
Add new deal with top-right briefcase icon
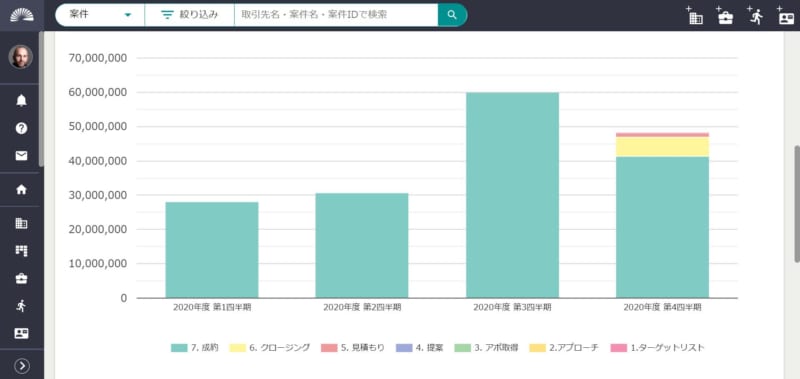[724, 16]
